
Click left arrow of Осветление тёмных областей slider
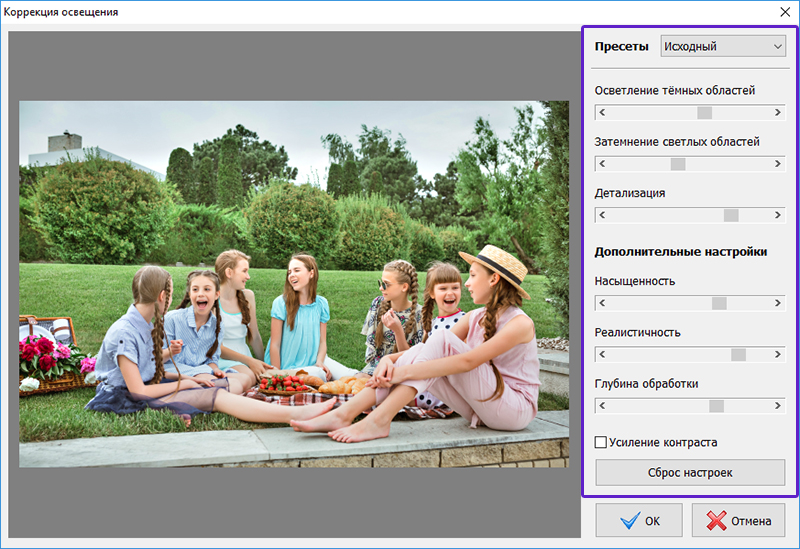point(602,113)
